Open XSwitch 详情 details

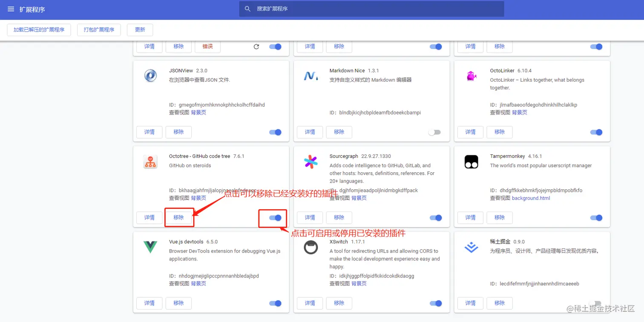[x=310, y=303]
